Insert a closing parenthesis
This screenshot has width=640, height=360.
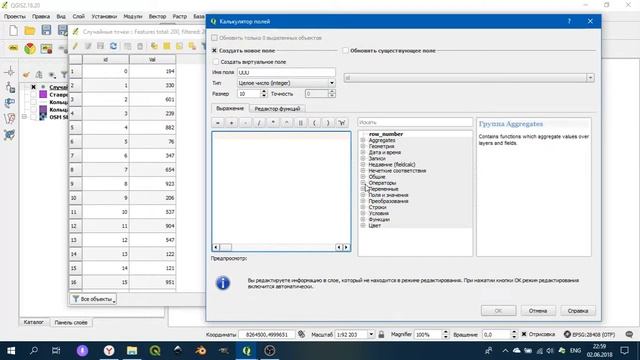click(328, 122)
